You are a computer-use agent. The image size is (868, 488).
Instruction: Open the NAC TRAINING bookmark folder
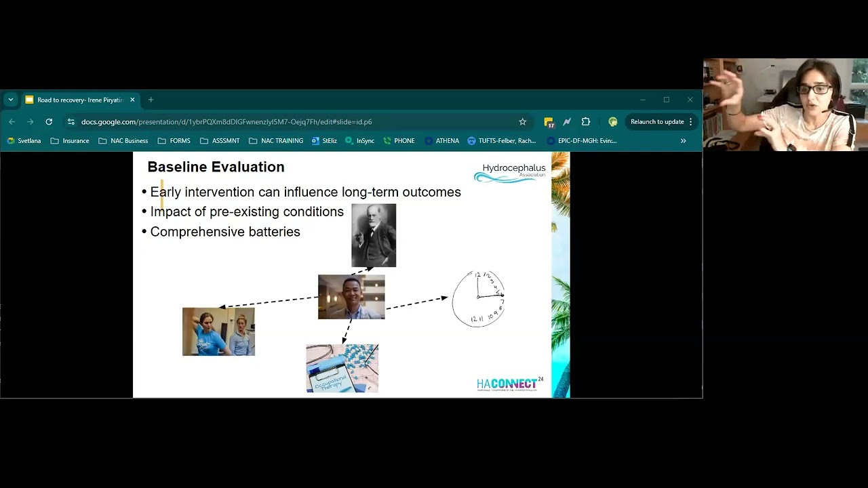[276, 141]
